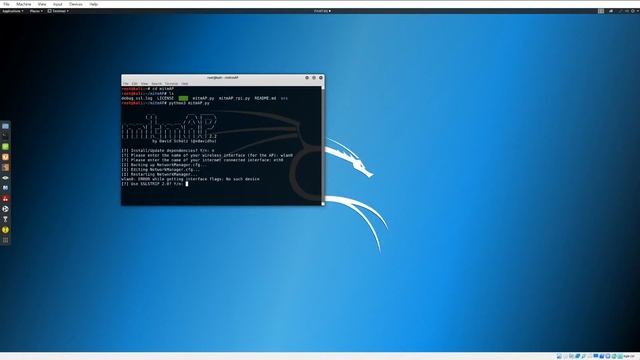The width and height of the screenshot is (640, 360).
Task: Maximize the terminal window
Action: tap(314, 78)
